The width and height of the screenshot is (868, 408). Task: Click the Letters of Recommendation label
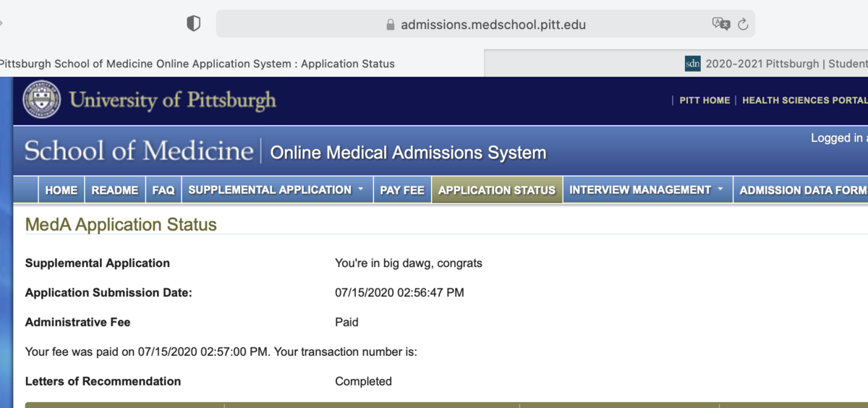(x=103, y=381)
